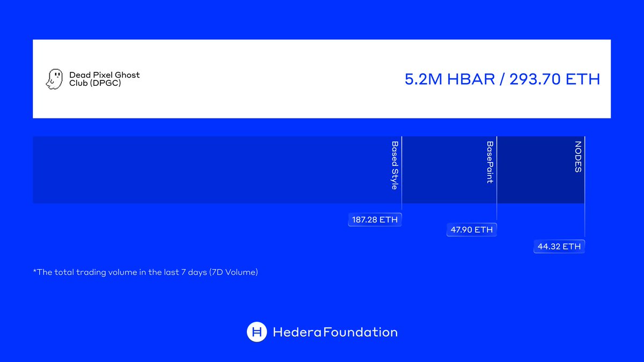Select the 'Based Style' vertical label
The image size is (644, 362).
[394, 165]
